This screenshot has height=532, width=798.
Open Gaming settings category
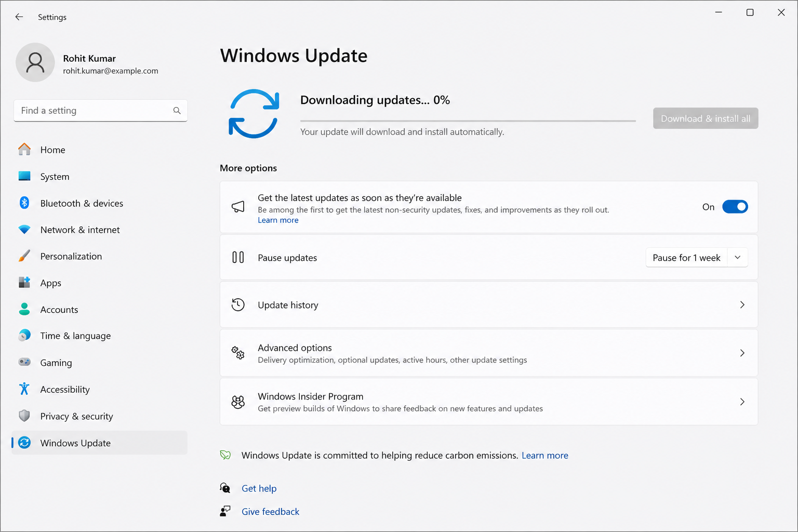click(x=99, y=363)
